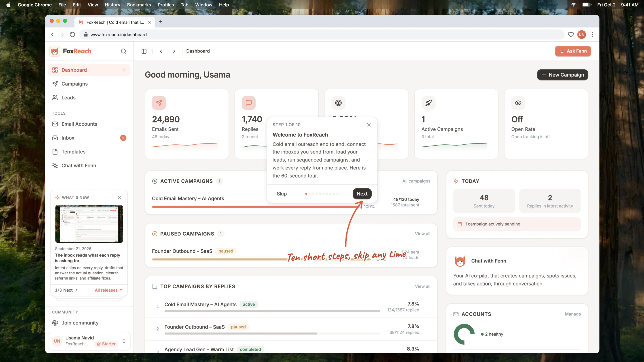Screen dimensions: 644x362
Task: Click View all for Top Campaigns by Replies
Action: coord(422,286)
